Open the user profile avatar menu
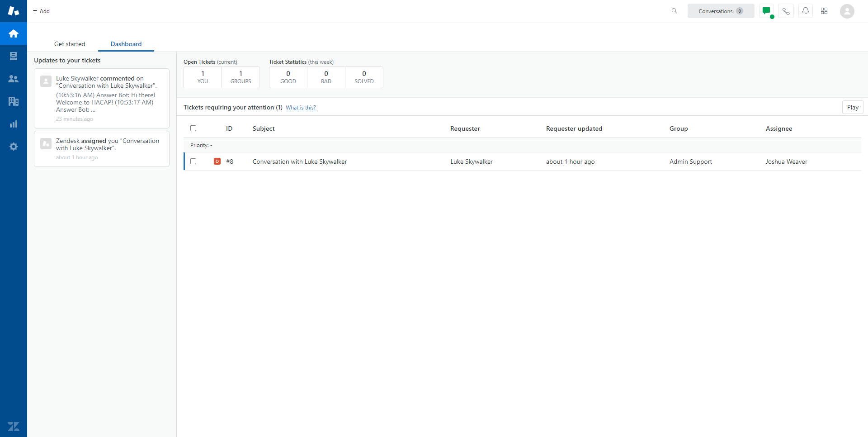Image resolution: width=868 pixels, height=437 pixels. [847, 11]
